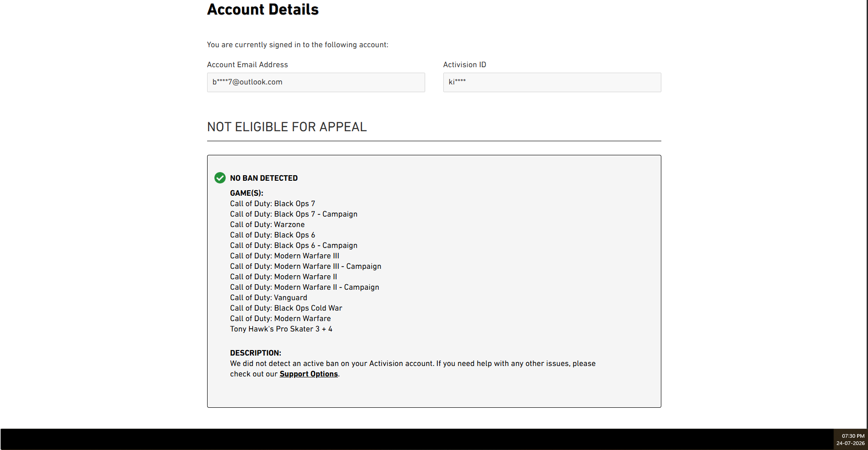868x450 pixels.
Task: Click the 24-07-2026 date in the taskbar
Action: pyautogui.click(x=851, y=443)
